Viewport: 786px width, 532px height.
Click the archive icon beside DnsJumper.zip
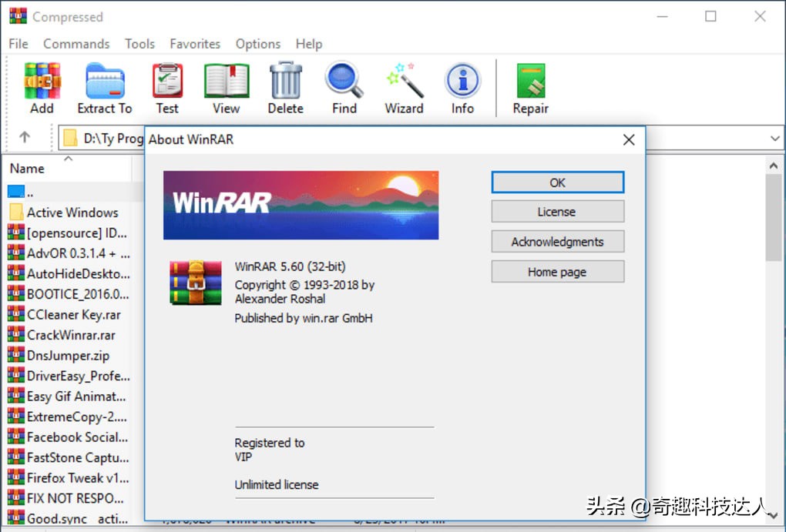tap(16, 355)
